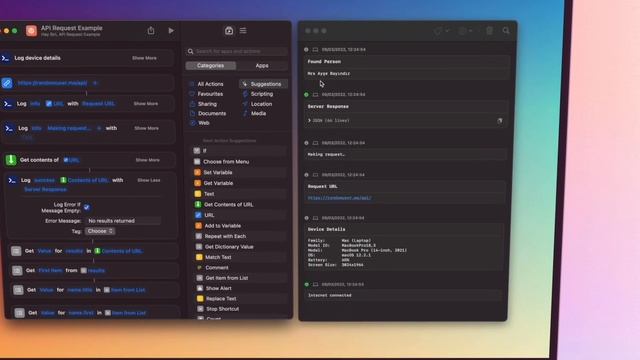Add the Comment action

coord(240,268)
